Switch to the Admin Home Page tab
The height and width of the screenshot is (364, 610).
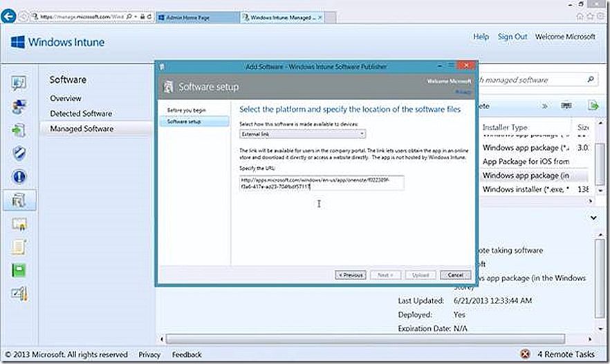197,17
